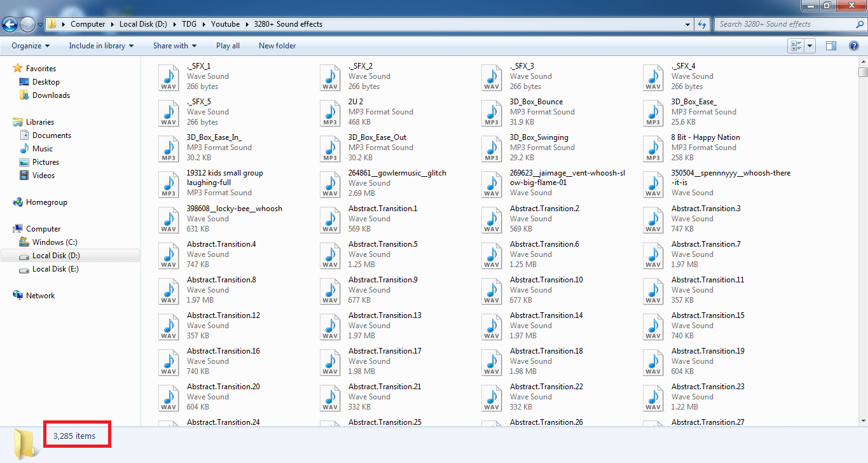The image size is (868, 463).
Task: Select the 8 Bit - Happy Nation MP3 icon
Action: (654, 148)
